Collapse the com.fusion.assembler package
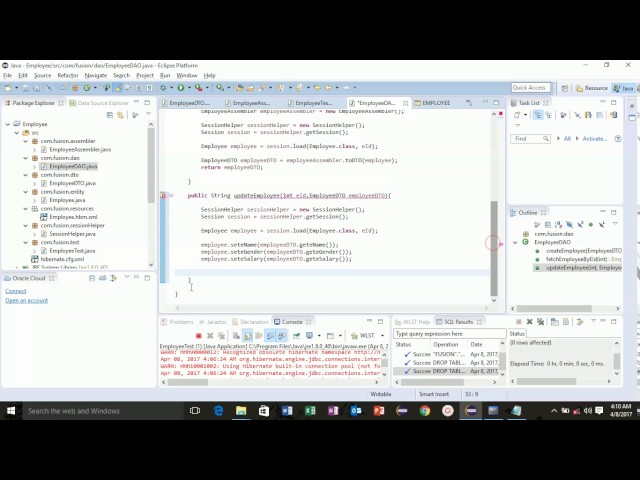Viewport: 640px width, 480px height. point(26,141)
